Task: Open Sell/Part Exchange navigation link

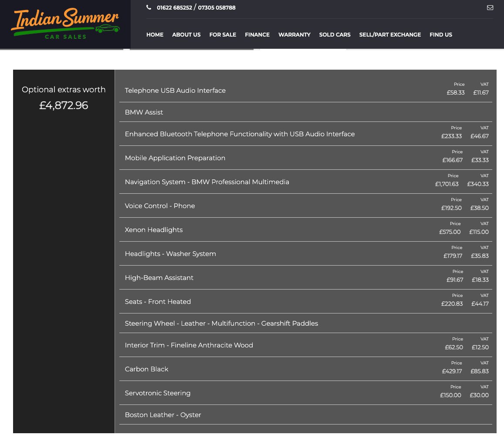Action: pyautogui.click(x=390, y=35)
